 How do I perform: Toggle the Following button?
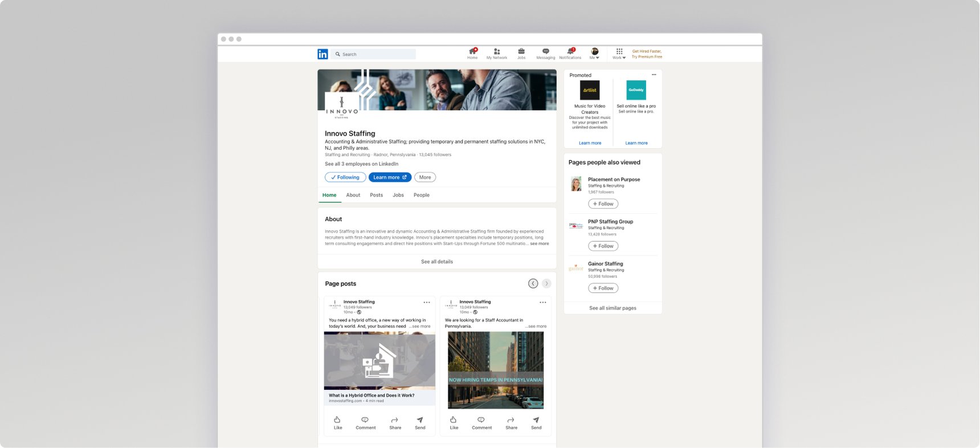345,177
